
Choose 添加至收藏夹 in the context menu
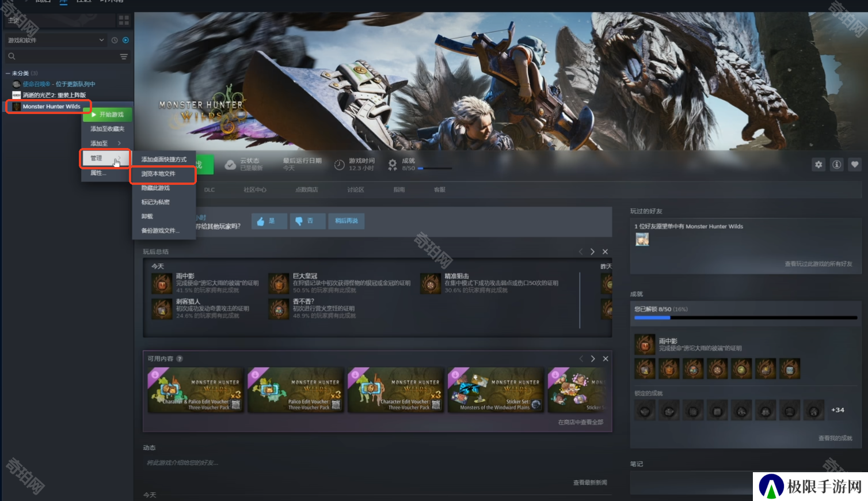point(108,129)
